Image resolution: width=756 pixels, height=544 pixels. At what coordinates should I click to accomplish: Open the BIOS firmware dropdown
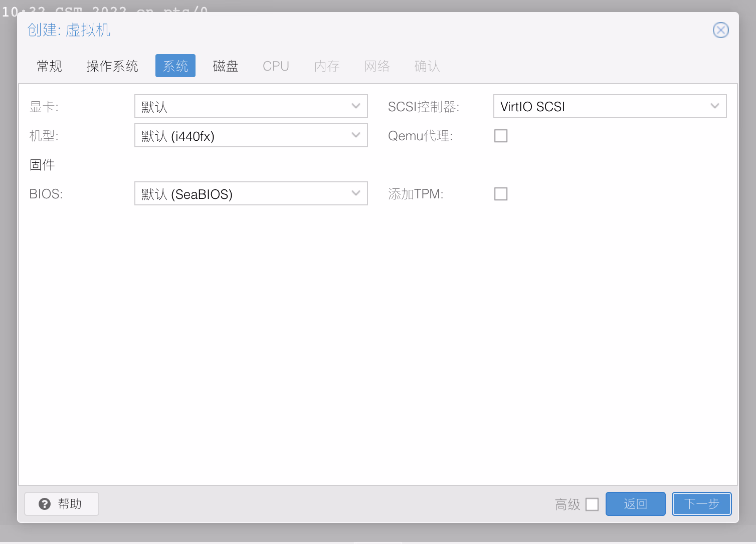tap(355, 193)
